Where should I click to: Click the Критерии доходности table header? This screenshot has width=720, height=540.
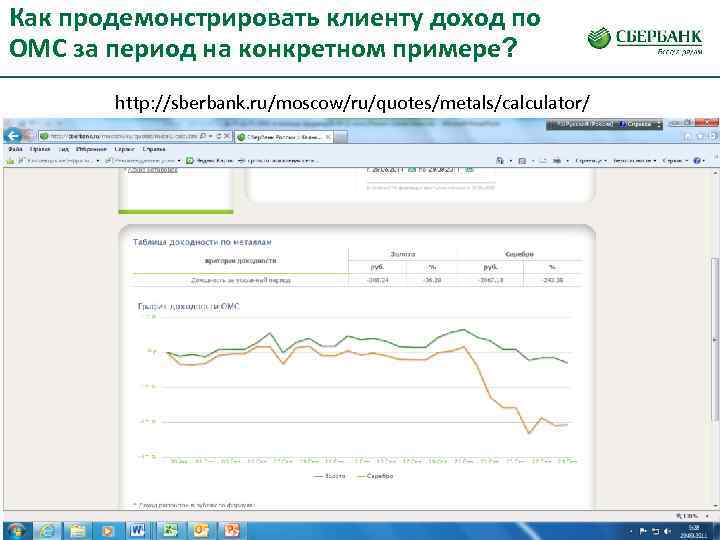[x=241, y=261]
